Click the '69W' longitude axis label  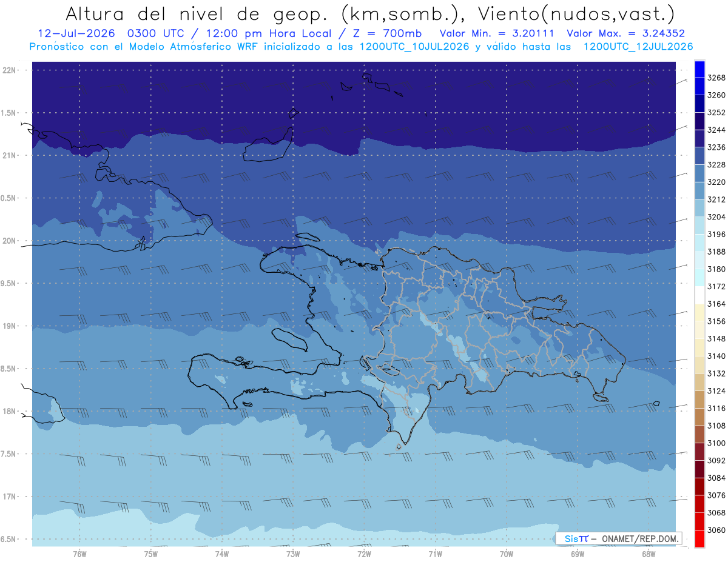tap(578, 554)
